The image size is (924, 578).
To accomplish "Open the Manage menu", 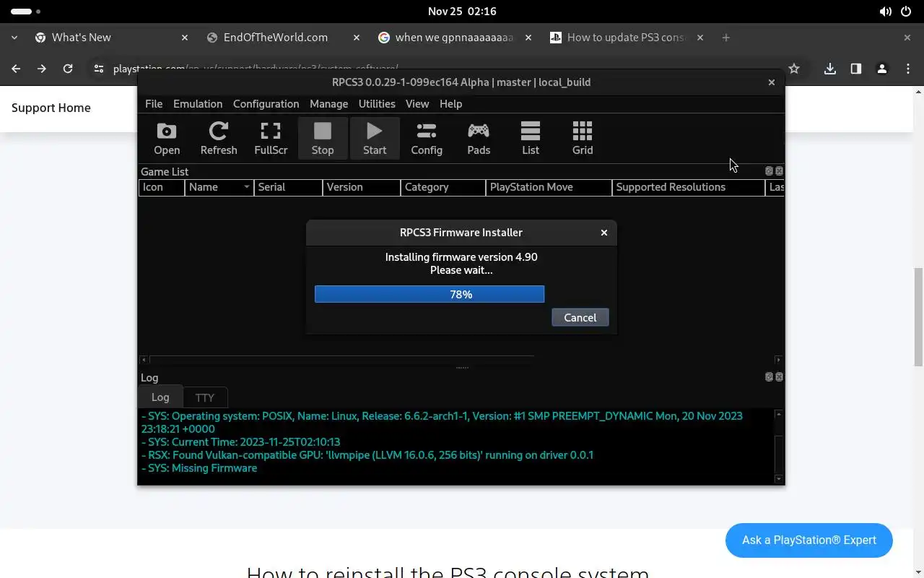I will [328, 104].
